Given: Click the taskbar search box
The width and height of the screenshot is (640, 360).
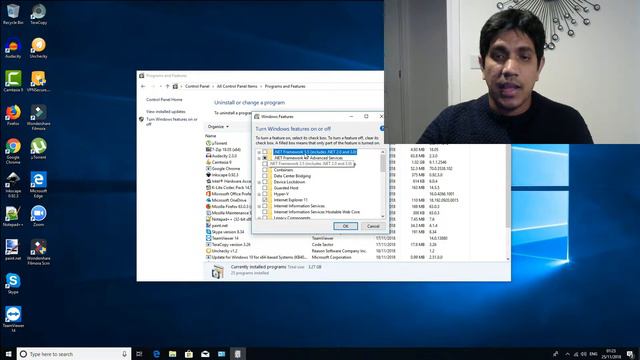Looking at the screenshot, I should point(74,354).
